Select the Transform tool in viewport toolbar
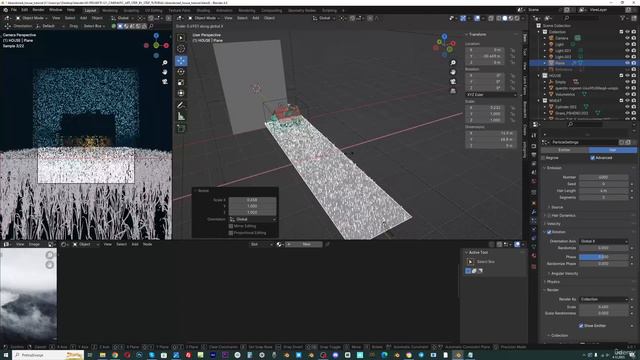The image size is (640, 360). tap(181, 93)
